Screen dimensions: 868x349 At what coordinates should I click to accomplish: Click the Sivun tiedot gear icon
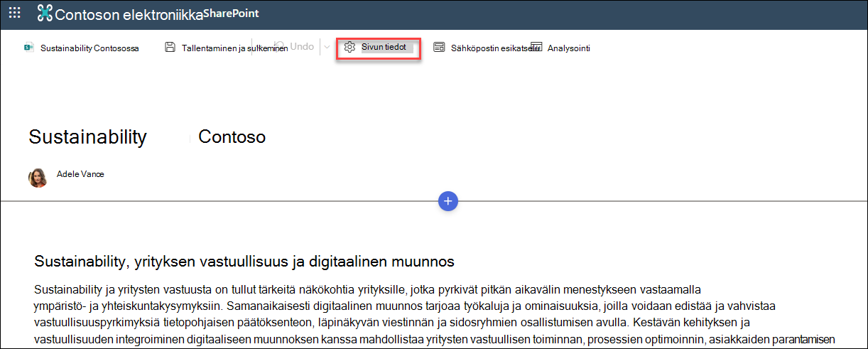pyautogui.click(x=349, y=48)
